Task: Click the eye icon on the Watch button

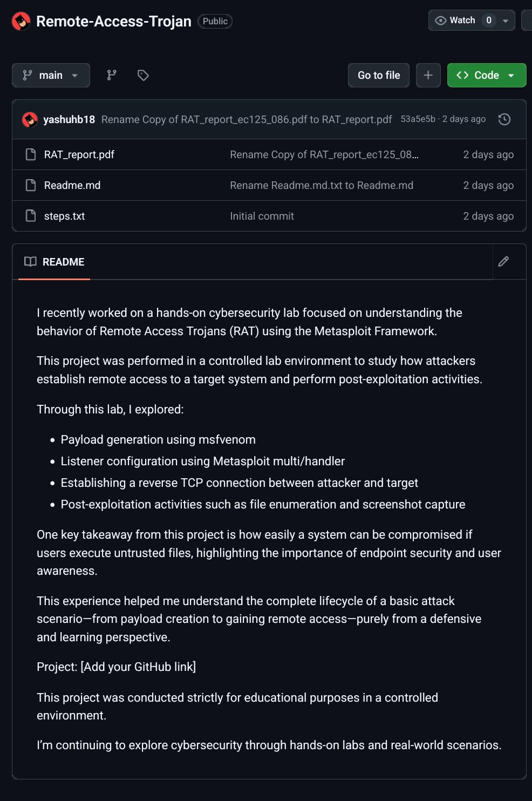Action: pyautogui.click(x=442, y=21)
